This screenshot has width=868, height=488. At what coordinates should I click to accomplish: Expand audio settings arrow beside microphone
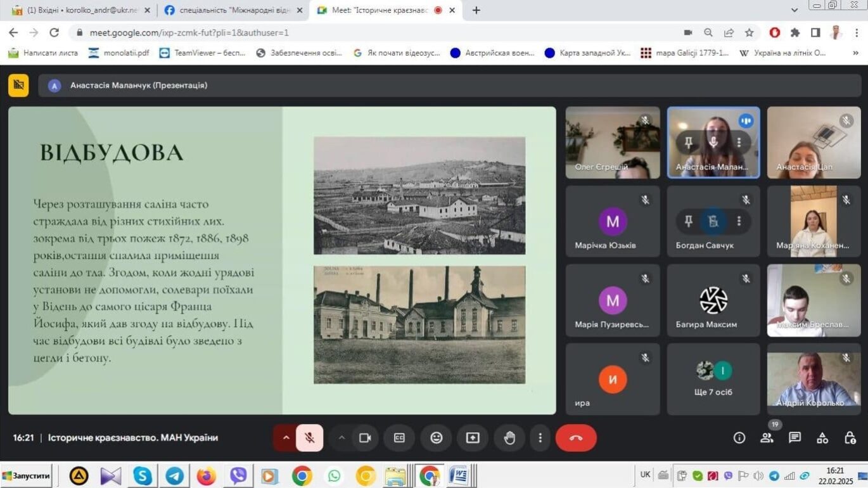click(x=286, y=438)
